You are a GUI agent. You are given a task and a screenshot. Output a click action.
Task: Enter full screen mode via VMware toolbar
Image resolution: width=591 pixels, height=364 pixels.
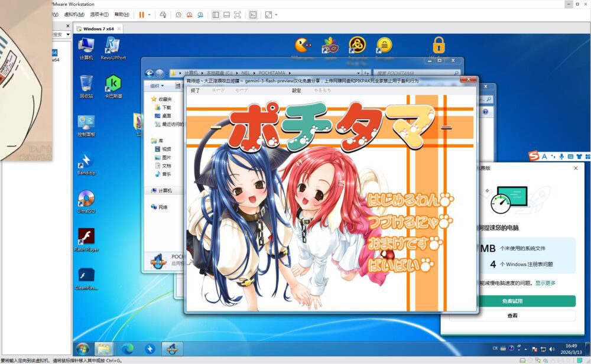[x=238, y=15]
